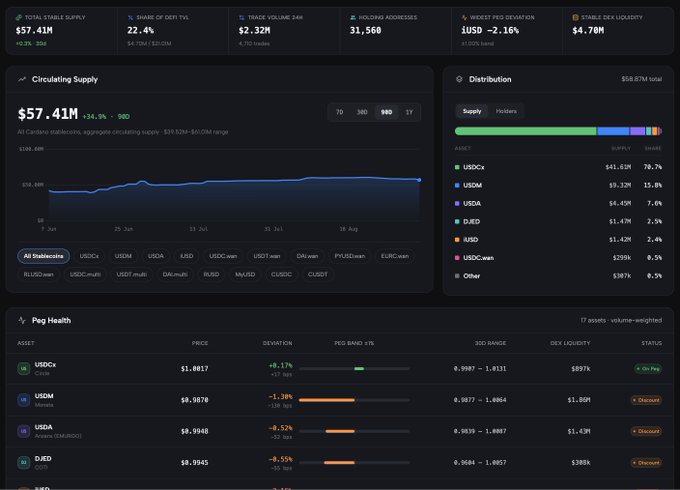Click the USDM peg band indicator
This screenshot has width=680, height=490.
coord(354,400)
